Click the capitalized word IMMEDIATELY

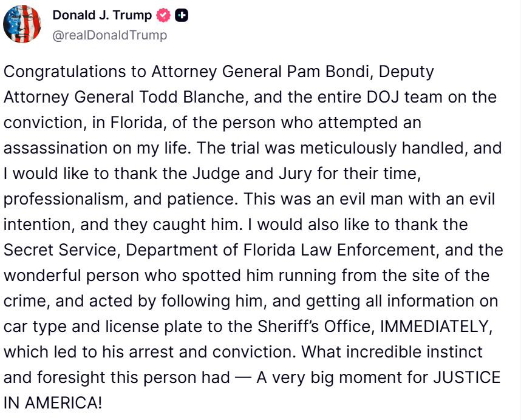(435, 327)
